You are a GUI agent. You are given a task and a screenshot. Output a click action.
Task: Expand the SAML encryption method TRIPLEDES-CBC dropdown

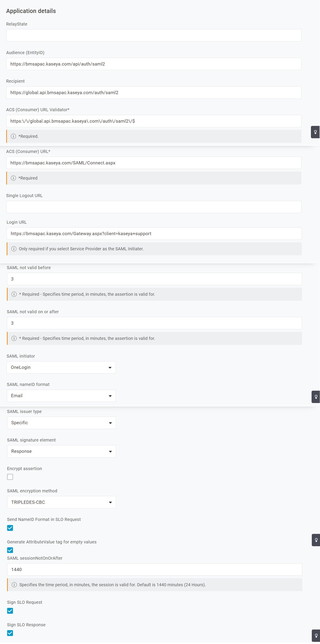pos(61,502)
